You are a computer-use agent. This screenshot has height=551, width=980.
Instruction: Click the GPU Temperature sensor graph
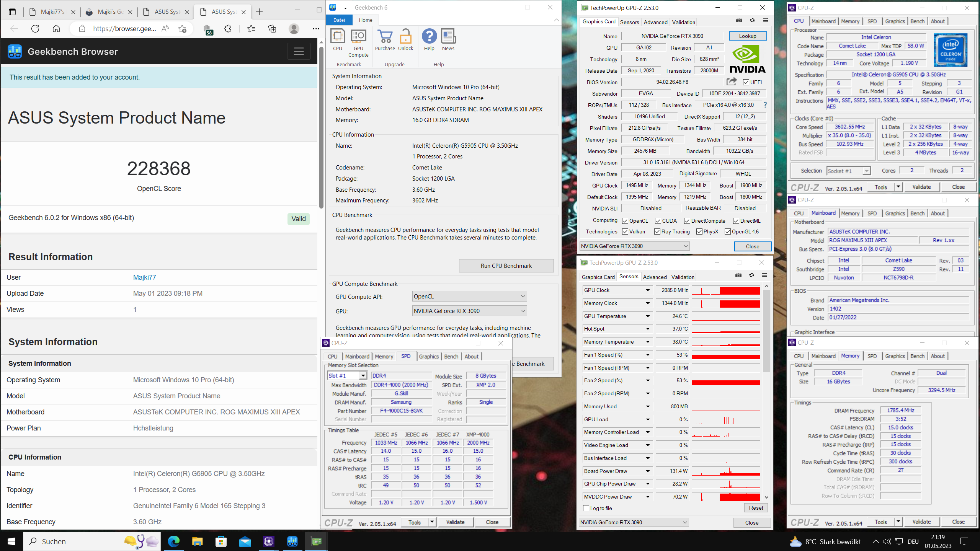tap(726, 316)
